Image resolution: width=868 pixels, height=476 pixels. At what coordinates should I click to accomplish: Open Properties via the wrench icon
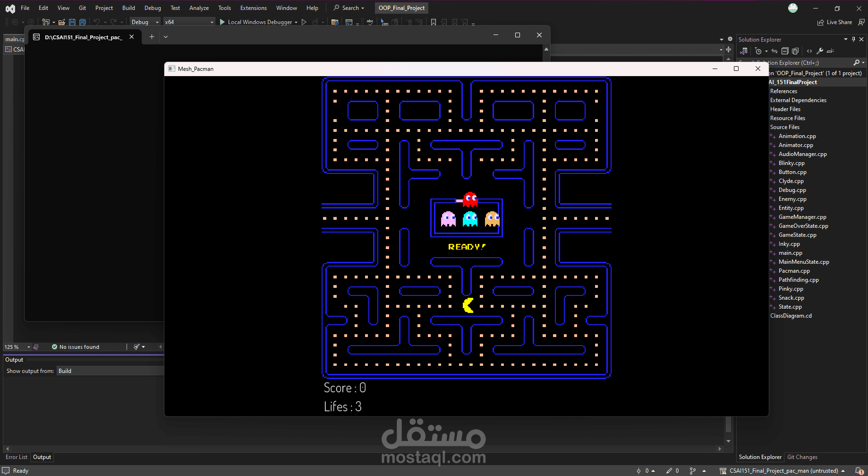[820, 51]
